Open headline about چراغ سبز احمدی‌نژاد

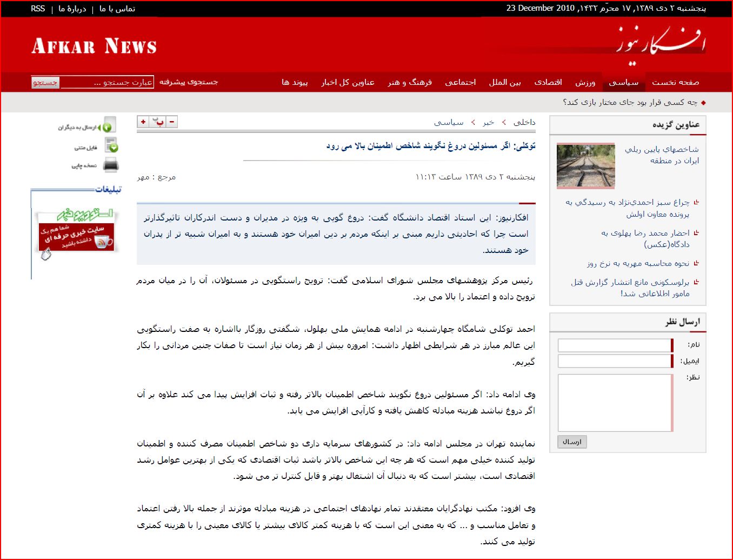pos(628,208)
